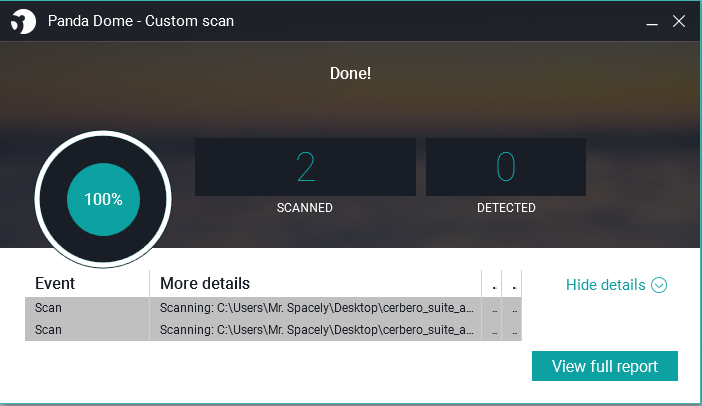Click the fourth narrow column header

point(512,283)
